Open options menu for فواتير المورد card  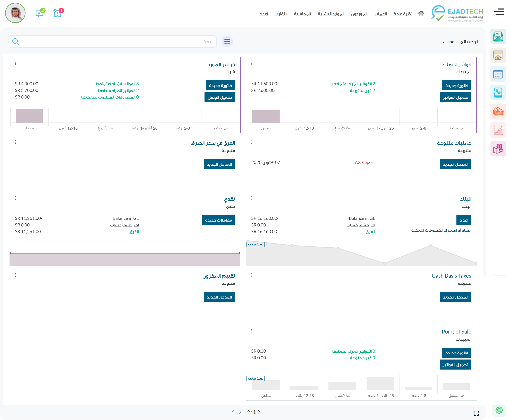point(15,63)
